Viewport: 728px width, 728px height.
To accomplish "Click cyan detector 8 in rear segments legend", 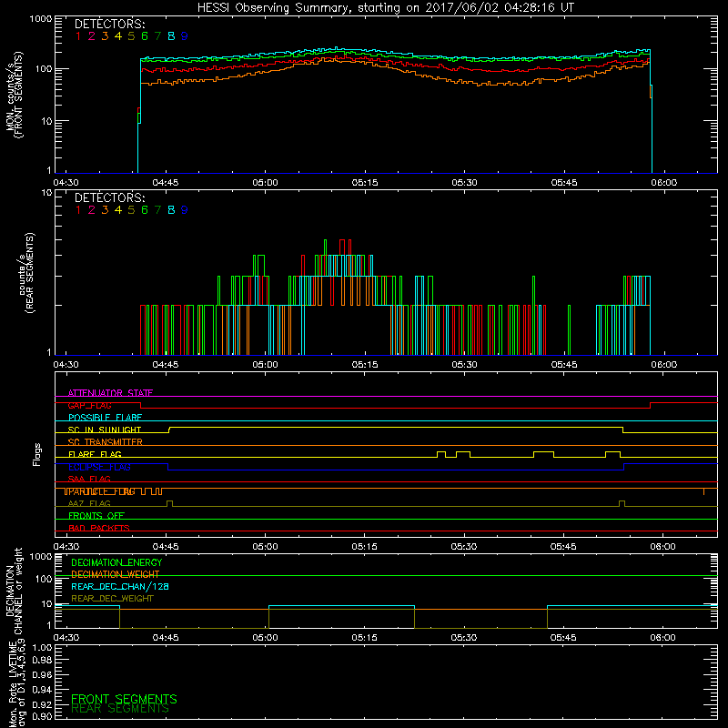I will (171, 210).
